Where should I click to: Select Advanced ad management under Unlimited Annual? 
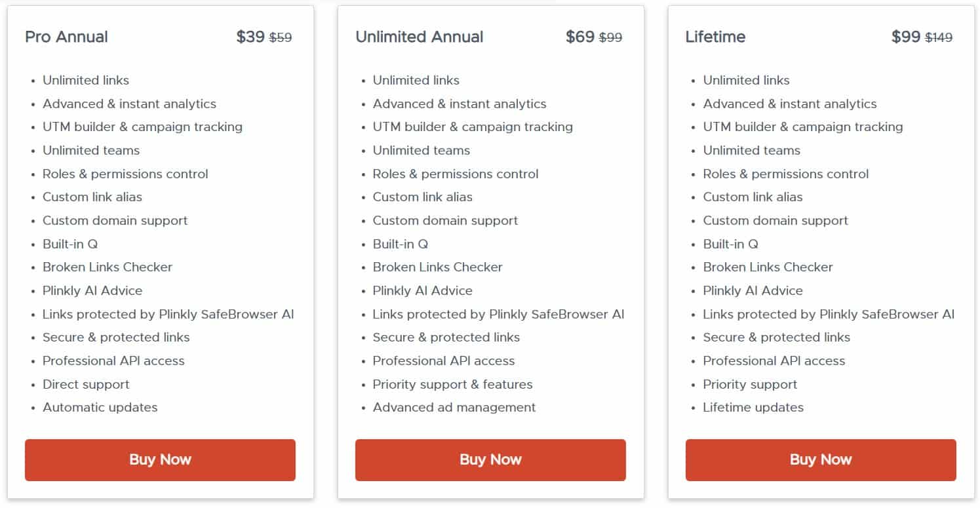[x=454, y=407]
